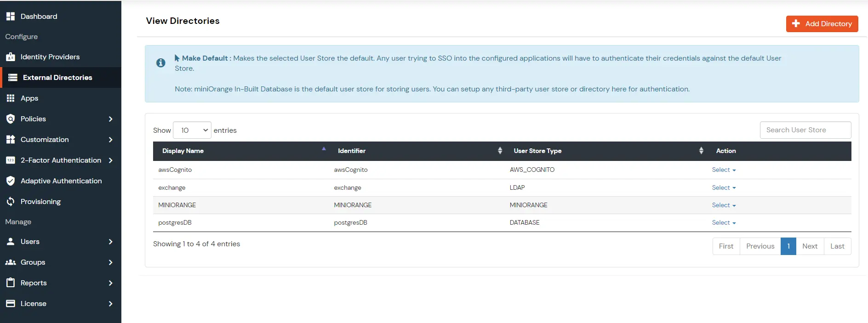
Task: Open Select dropdown for awsCognito row
Action: [724, 170]
